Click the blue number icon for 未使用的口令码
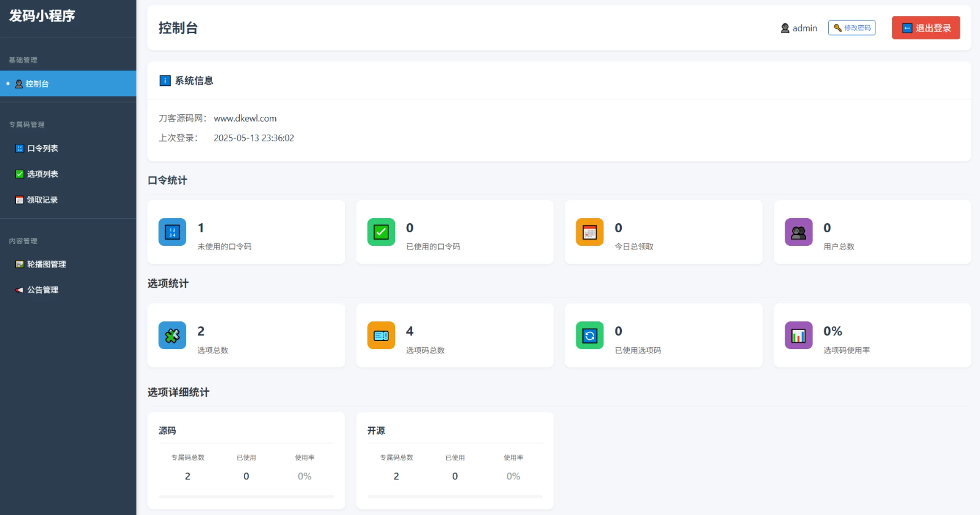The height and width of the screenshot is (515, 980). [x=172, y=232]
